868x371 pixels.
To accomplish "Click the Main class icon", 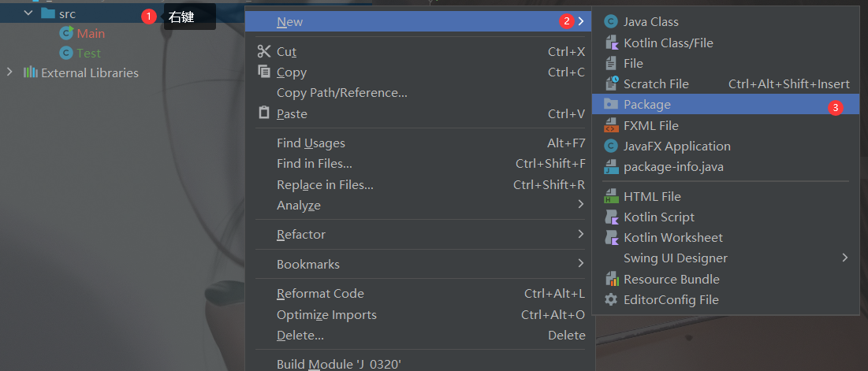I will click(x=66, y=33).
